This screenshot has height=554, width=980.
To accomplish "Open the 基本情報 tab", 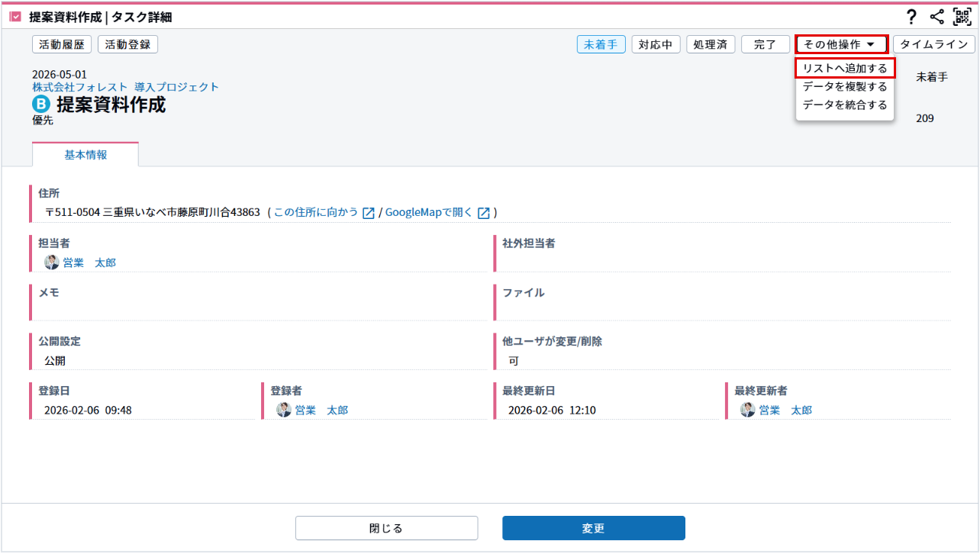I will tap(85, 155).
